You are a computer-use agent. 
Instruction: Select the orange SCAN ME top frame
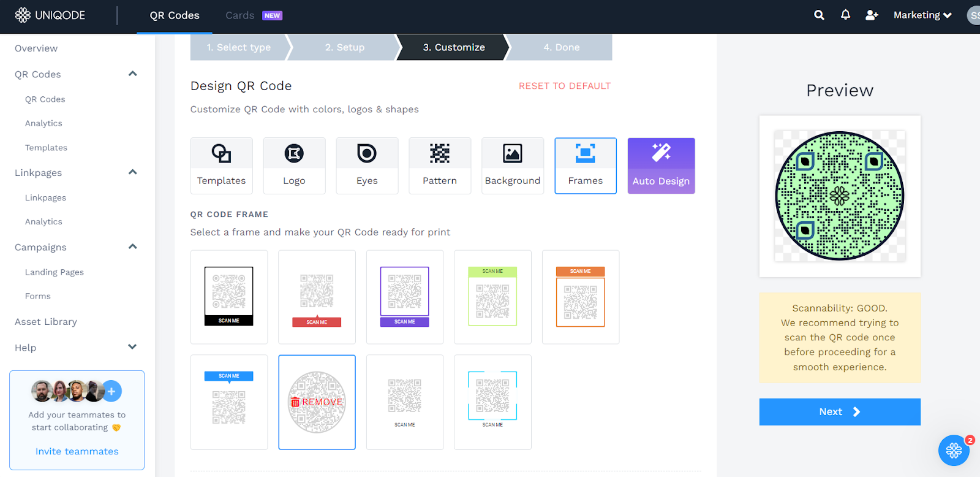tap(581, 297)
